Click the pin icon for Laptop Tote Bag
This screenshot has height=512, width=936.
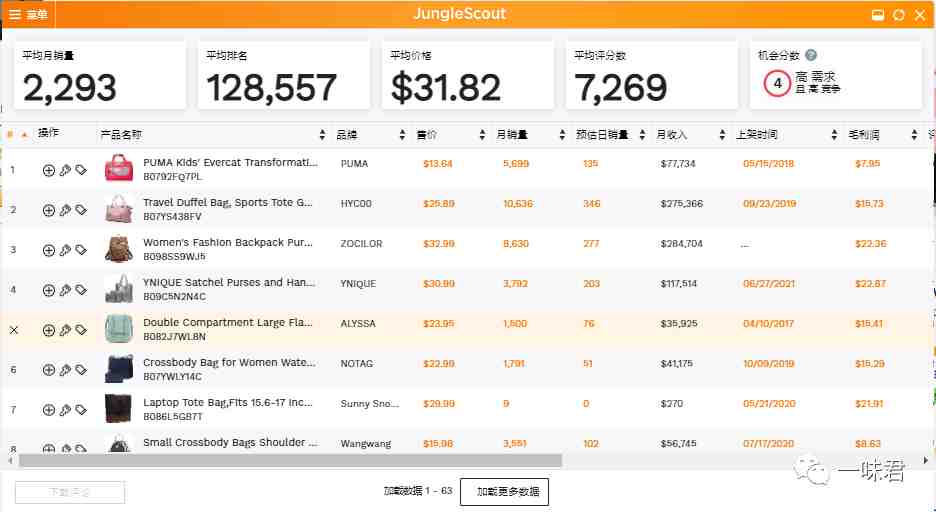pyautogui.click(x=65, y=410)
